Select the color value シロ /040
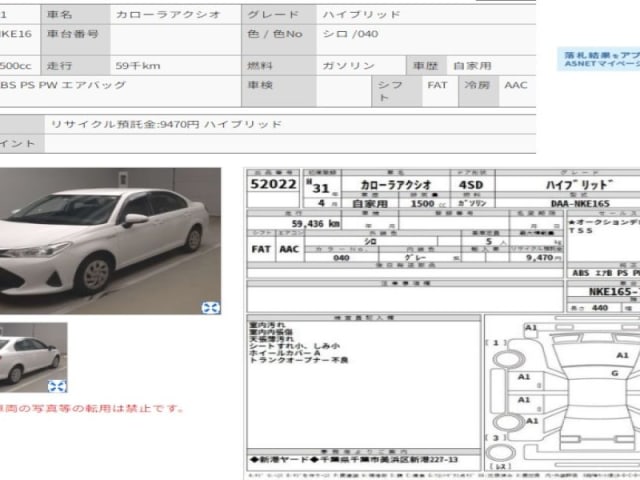Viewport: 640px width, 480px height. (x=350, y=34)
